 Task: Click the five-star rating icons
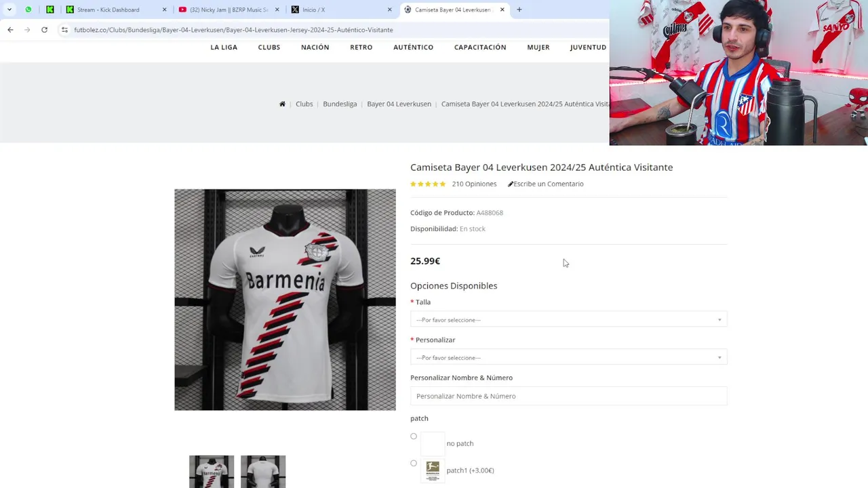point(428,184)
